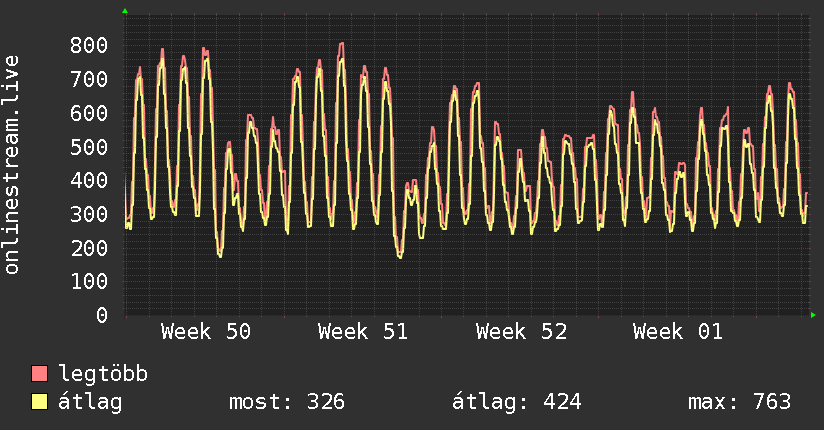824x430 pixels.
Task: Click the 100 y-axis tick label
Action: [x=90, y=282]
